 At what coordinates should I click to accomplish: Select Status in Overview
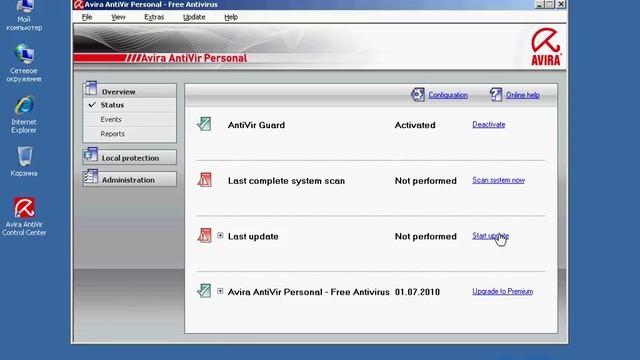[x=112, y=105]
